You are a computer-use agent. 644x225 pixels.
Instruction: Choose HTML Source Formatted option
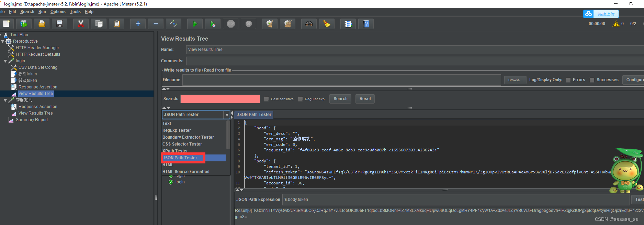pyautogui.click(x=194, y=172)
